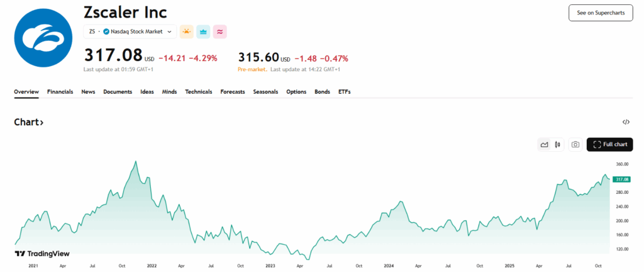The width and height of the screenshot is (644, 272).
Task: Open the Full chart button
Action: 609,145
